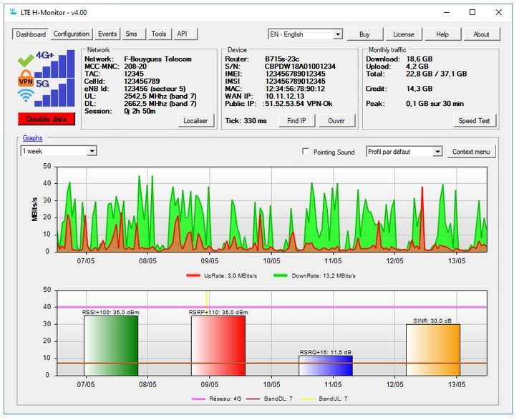This screenshot has width=519, height=420.
Task: Click the pink Réseau: 4G legend swatch
Action: [198, 399]
